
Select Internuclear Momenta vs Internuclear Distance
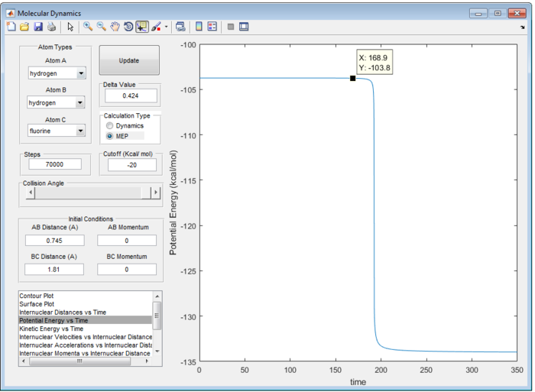click(x=85, y=353)
